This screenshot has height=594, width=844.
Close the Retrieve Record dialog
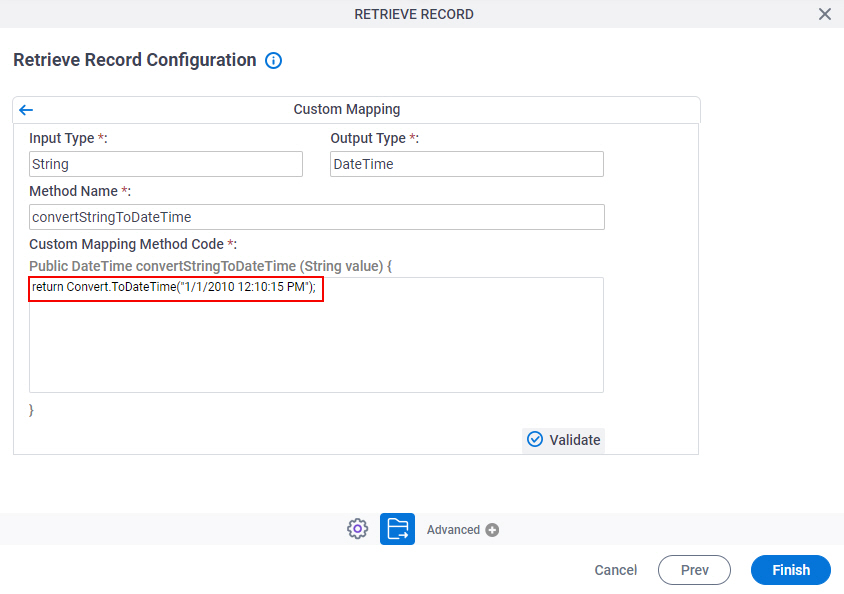point(825,14)
